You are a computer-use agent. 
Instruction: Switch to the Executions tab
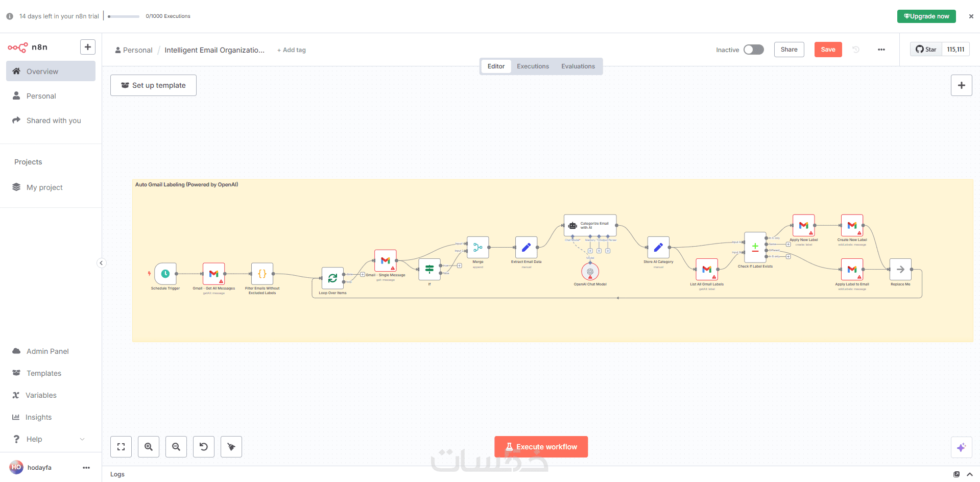533,66
